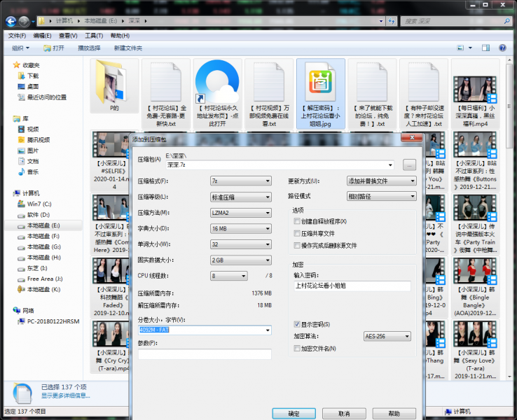Open the 压缩等级 dropdown
This screenshot has height=420, width=517.
coord(240,197)
